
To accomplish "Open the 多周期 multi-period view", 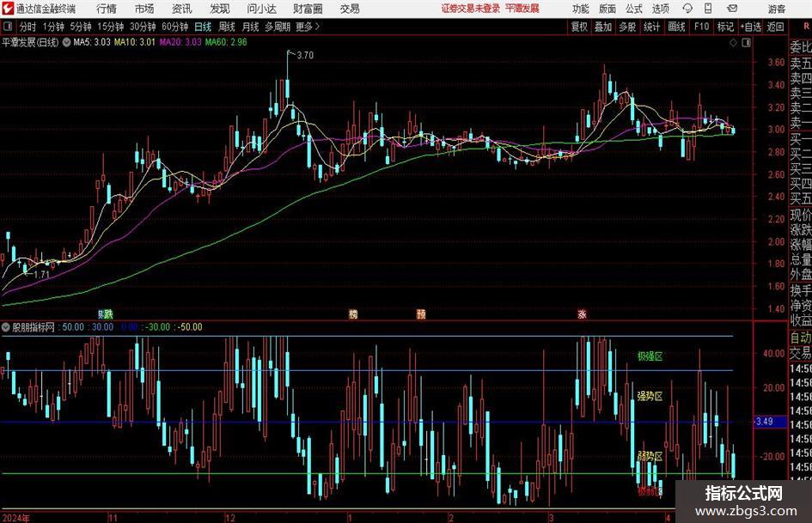I will click(x=278, y=27).
